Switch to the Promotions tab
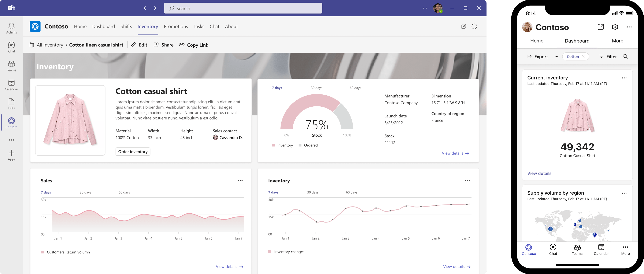The height and width of the screenshot is (274, 644). point(176,27)
